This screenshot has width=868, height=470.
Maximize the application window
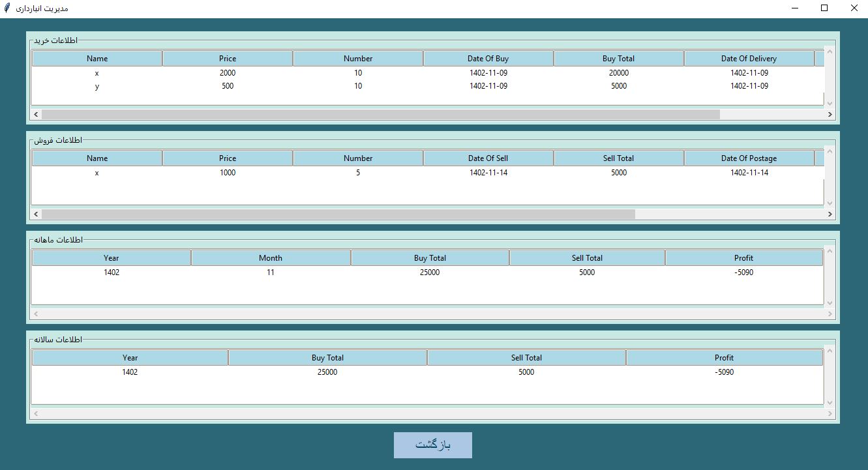point(824,8)
